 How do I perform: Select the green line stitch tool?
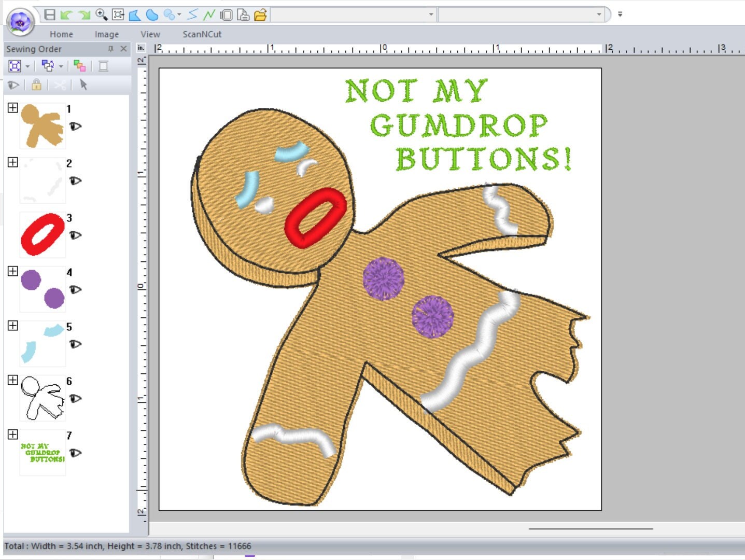click(210, 15)
